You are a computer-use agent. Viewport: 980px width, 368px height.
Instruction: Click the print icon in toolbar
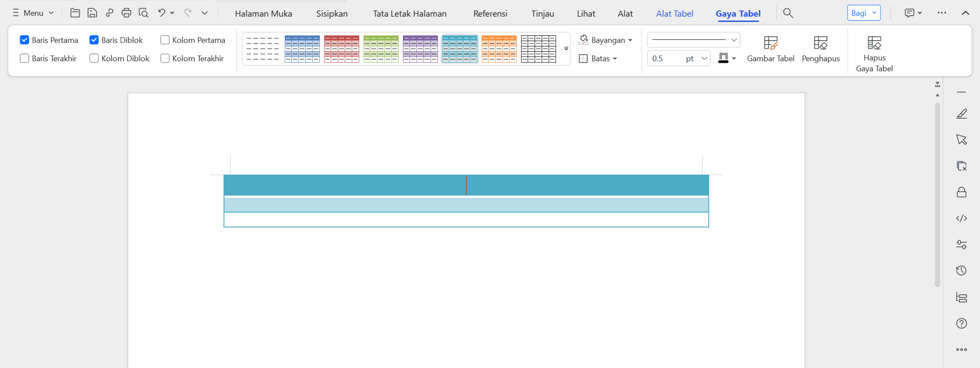[x=126, y=13]
